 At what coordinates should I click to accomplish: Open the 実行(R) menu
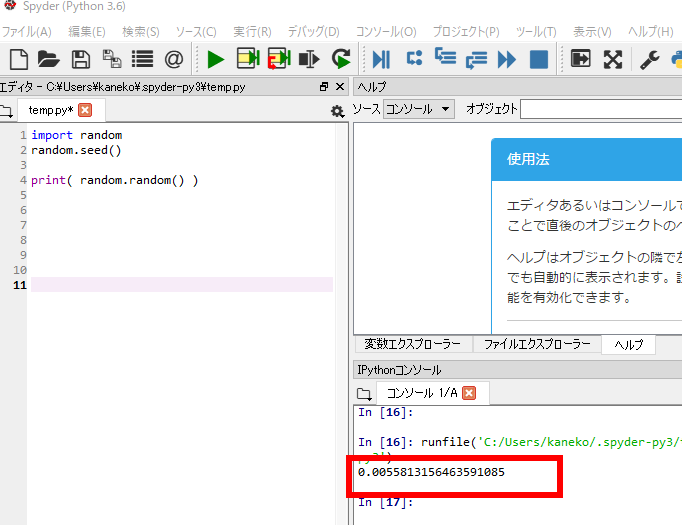(x=252, y=32)
